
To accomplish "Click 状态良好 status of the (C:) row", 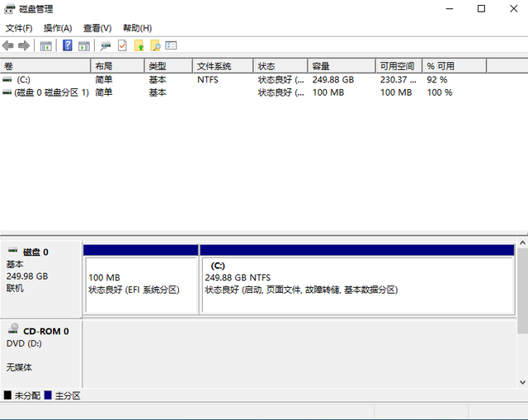I will click(x=280, y=80).
